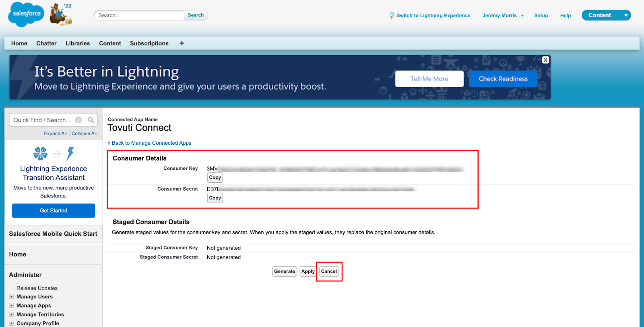This screenshot has width=644, height=327.
Task: Click Expand All in sidebar
Action: pos(55,134)
